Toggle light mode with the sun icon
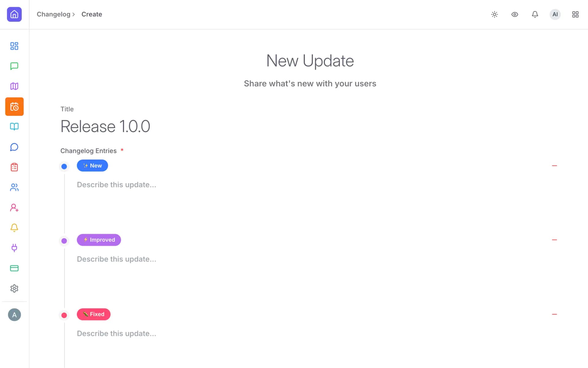This screenshot has height=368, width=588. [494, 14]
